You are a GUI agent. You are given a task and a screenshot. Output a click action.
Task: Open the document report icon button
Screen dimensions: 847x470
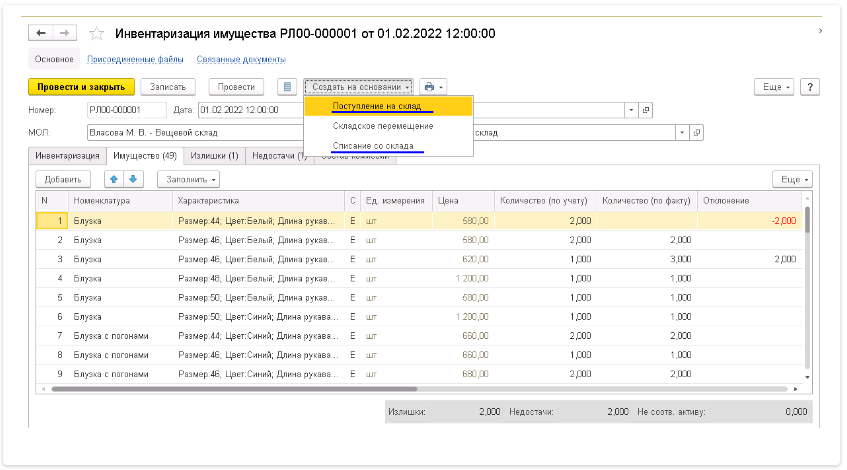click(x=287, y=87)
